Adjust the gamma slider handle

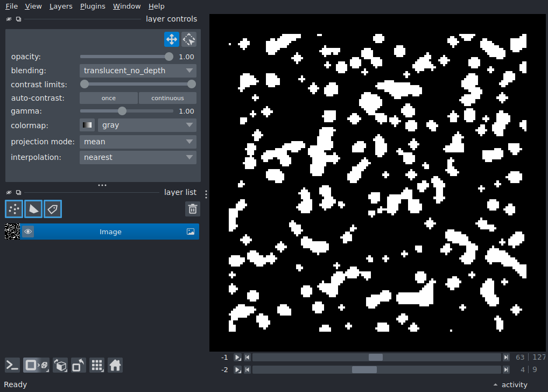tap(122, 111)
